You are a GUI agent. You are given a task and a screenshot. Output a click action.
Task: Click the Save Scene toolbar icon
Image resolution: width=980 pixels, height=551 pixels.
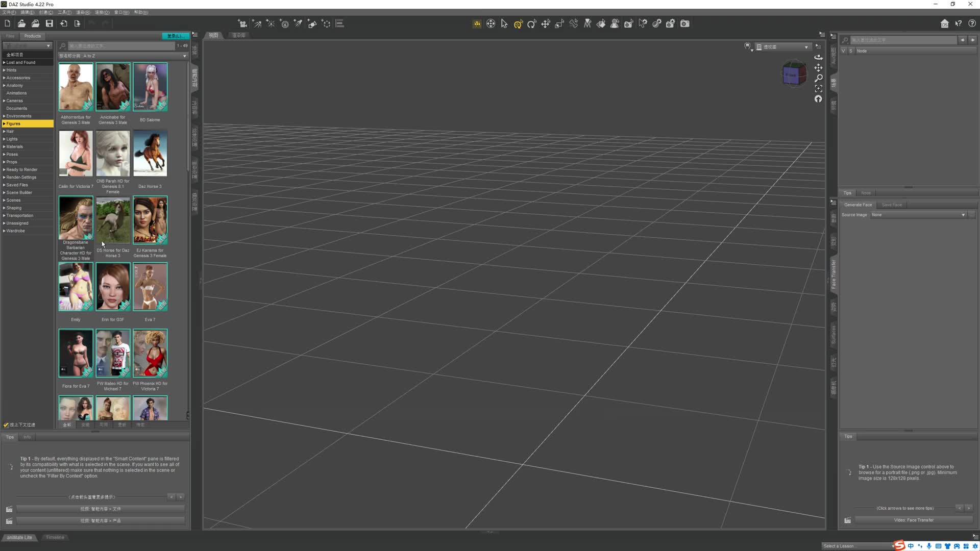tap(50, 23)
